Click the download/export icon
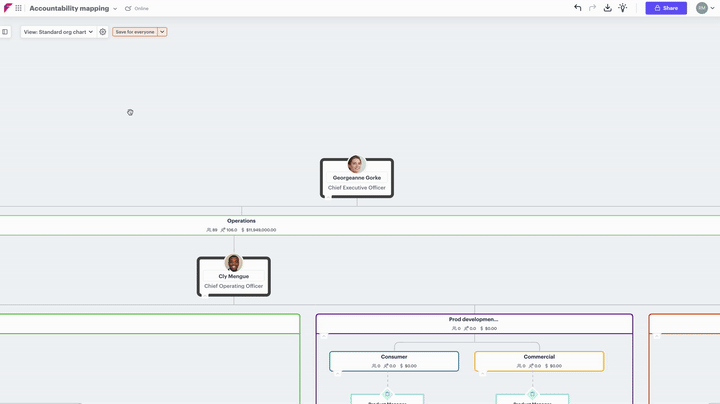This screenshot has width=720, height=404. pyautogui.click(x=607, y=8)
